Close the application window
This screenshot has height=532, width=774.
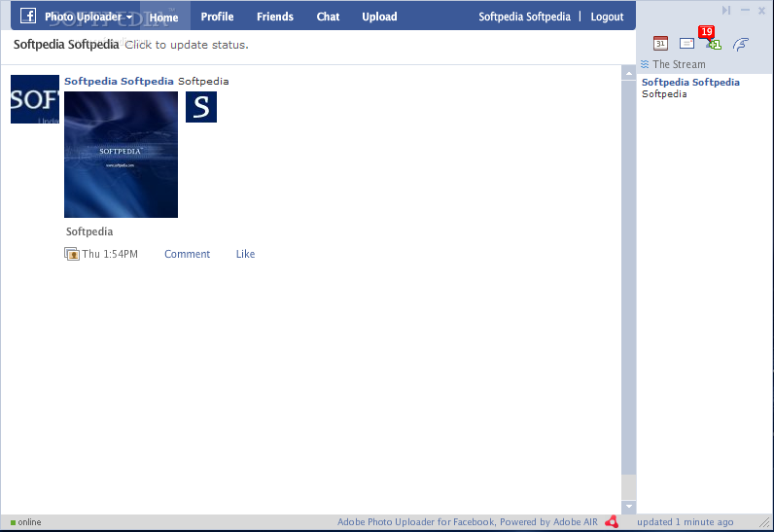pos(761,10)
